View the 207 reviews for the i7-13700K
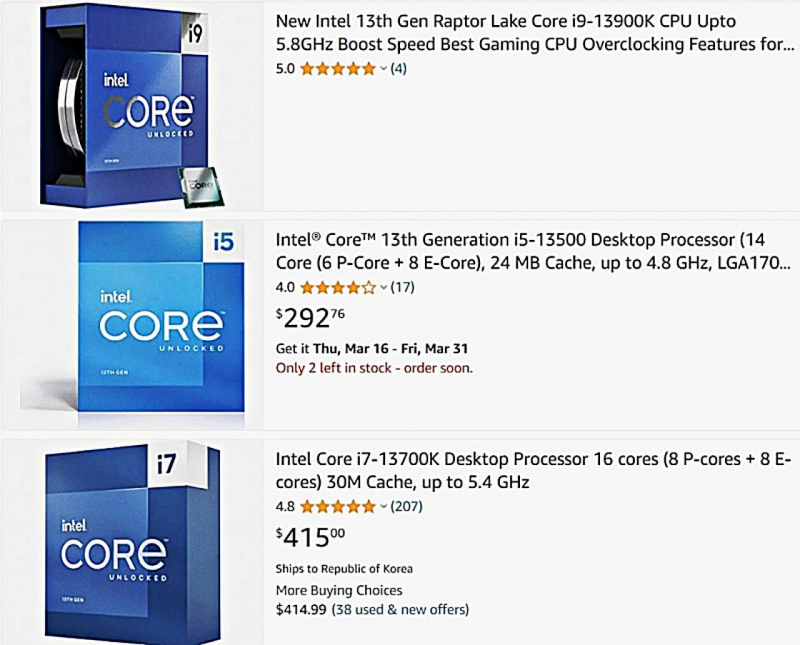800x645 pixels. [407, 507]
